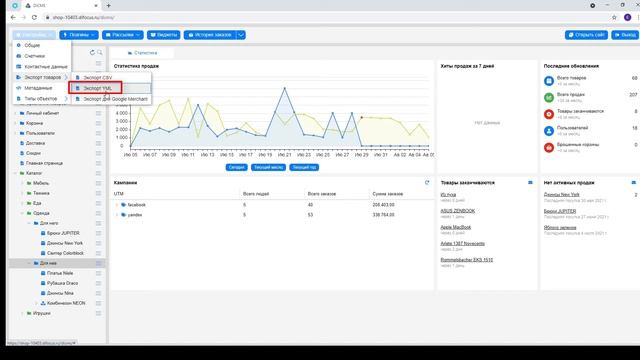
Task: Open the Главная страница tree item
Action: [x=44, y=163]
